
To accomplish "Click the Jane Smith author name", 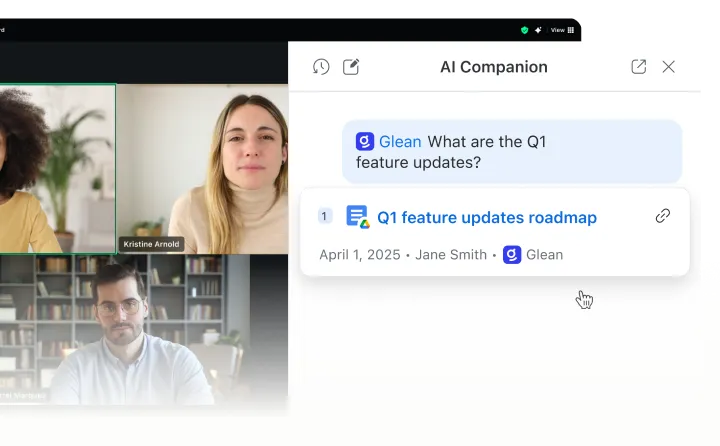I will pyautogui.click(x=451, y=254).
